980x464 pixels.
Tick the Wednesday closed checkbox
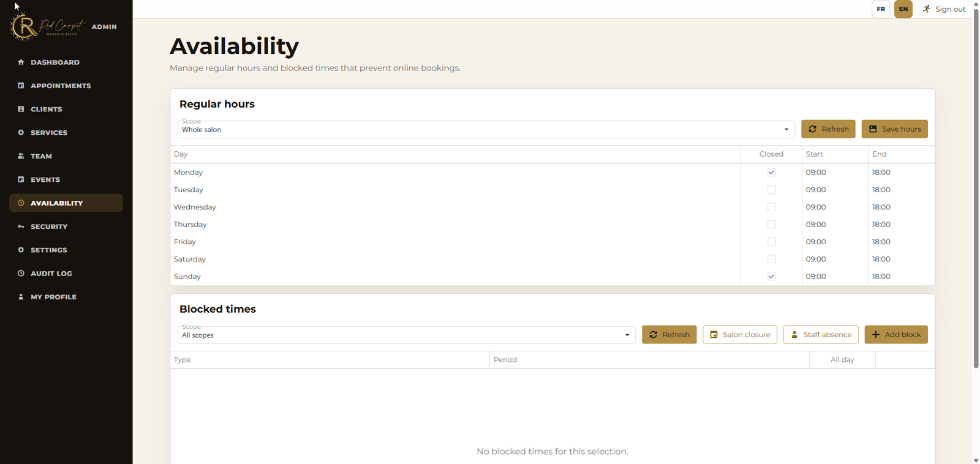pyautogui.click(x=772, y=207)
